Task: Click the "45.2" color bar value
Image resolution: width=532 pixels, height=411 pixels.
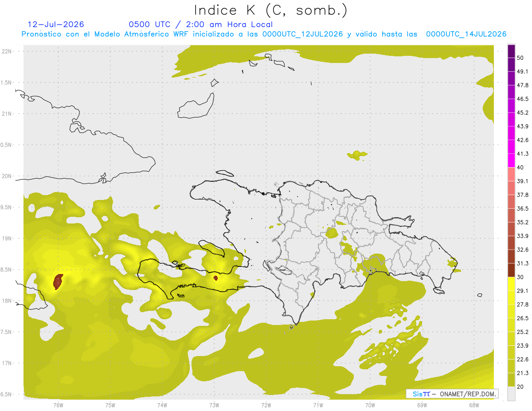Action: point(523,113)
